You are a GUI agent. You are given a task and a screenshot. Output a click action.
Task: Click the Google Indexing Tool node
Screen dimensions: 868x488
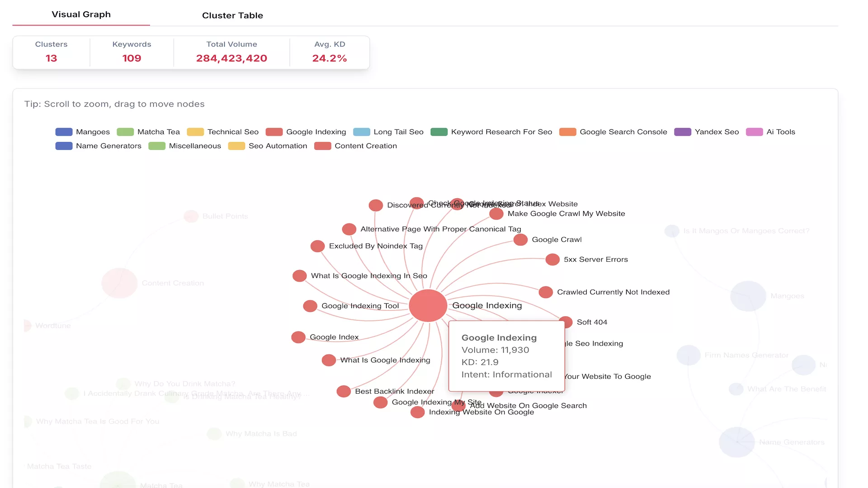tap(310, 306)
